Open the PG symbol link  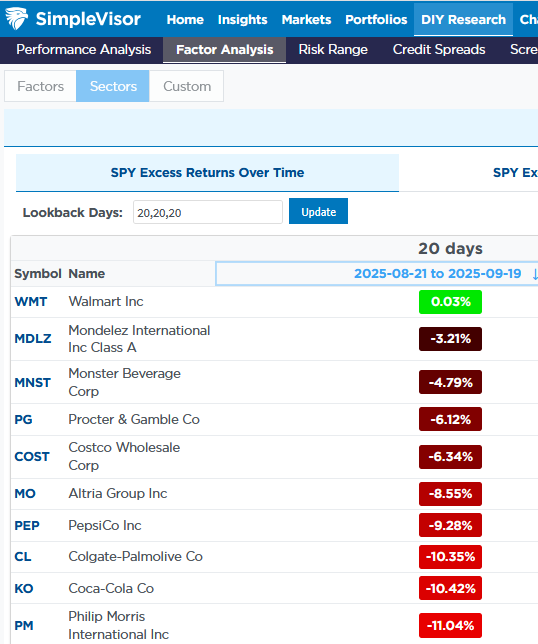coord(23,420)
